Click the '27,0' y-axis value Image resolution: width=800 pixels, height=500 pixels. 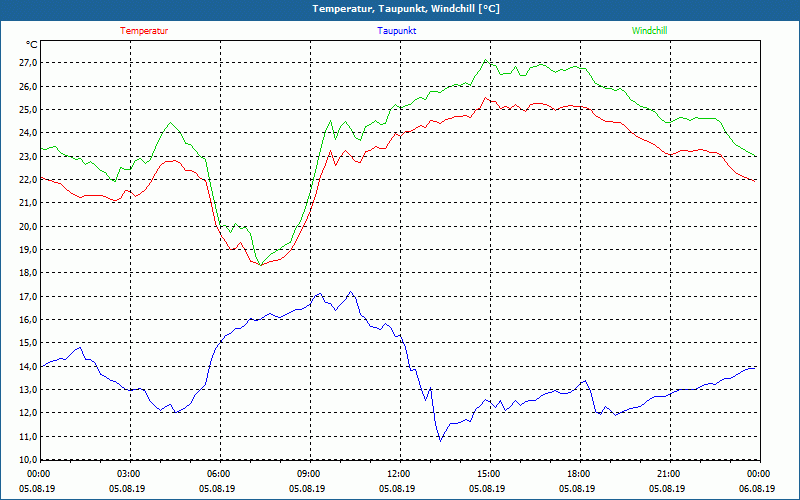28,63
